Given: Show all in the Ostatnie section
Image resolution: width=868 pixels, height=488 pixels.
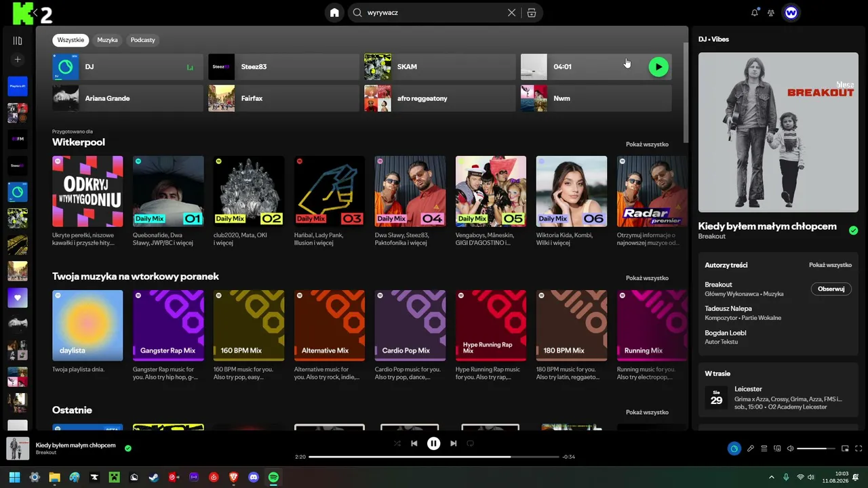Looking at the screenshot, I should [647, 412].
